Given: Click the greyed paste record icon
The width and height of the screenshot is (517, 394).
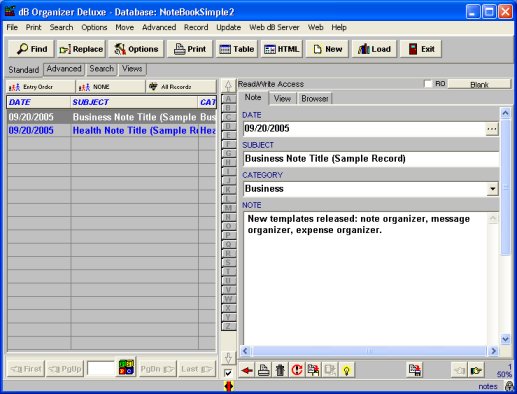Looking at the screenshot, I should pos(330,370).
